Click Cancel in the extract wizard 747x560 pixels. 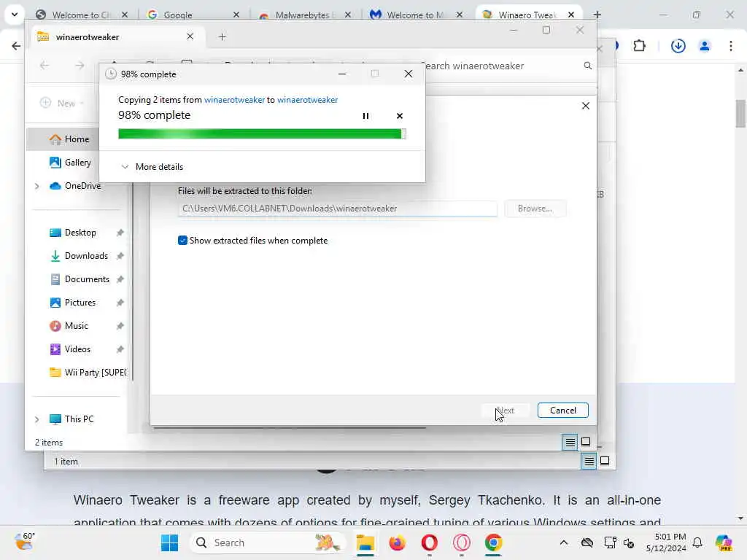[x=562, y=411]
